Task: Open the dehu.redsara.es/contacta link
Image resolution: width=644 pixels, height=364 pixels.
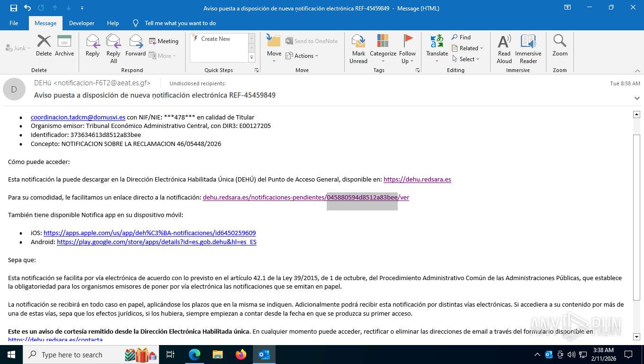Action: (55, 340)
